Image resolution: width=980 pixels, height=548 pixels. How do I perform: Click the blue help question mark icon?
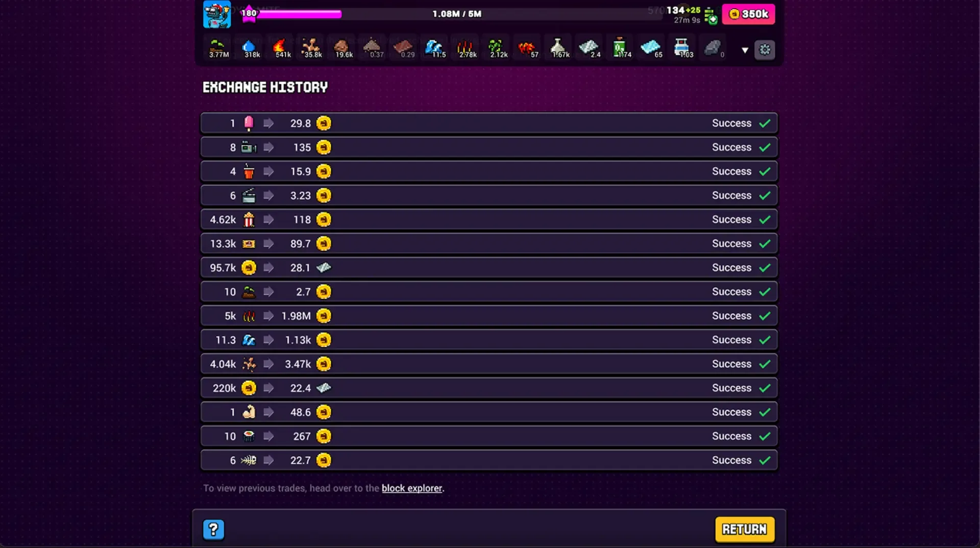tap(213, 529)
